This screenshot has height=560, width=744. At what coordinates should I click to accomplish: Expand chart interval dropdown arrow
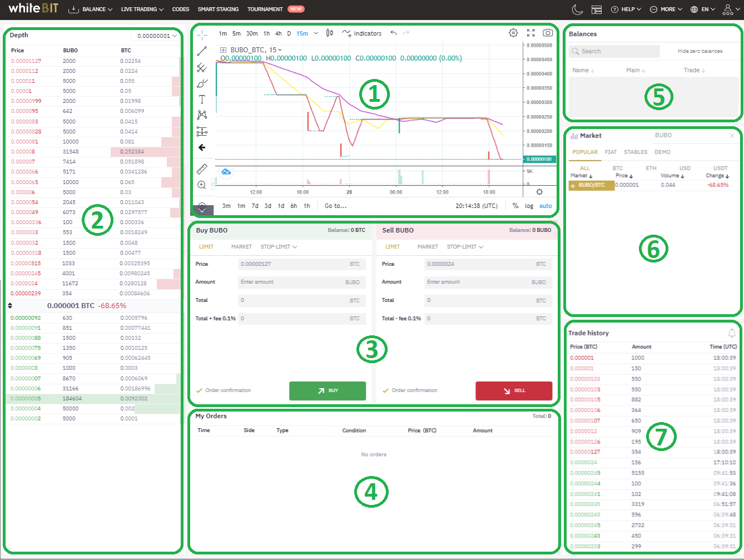click(316, 33)
